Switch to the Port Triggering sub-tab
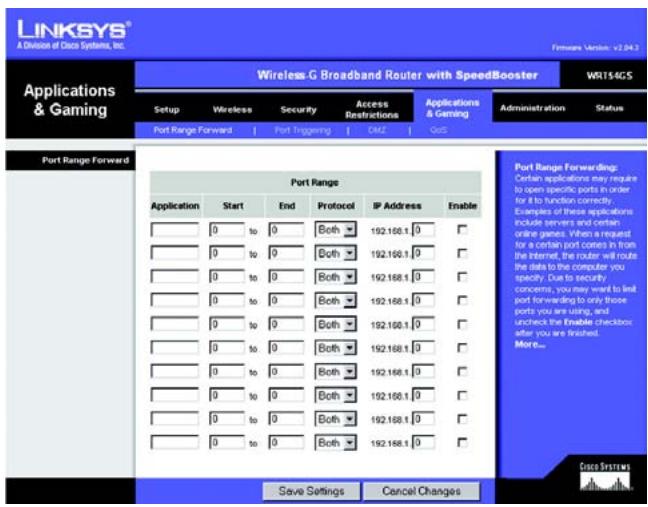The width and height of the screenshot is (648, 507). pos(303,131)
